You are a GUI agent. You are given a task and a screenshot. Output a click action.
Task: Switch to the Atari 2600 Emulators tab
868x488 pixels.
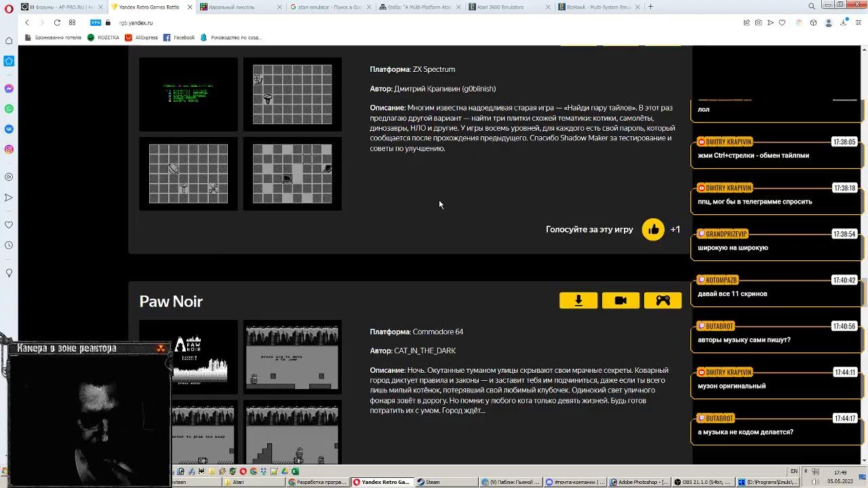click(509, 7)
